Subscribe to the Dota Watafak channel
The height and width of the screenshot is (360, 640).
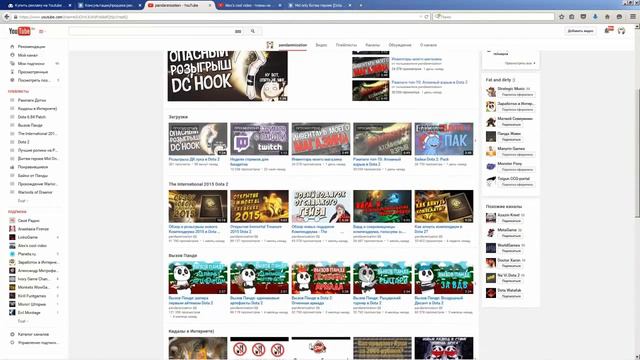511,296
